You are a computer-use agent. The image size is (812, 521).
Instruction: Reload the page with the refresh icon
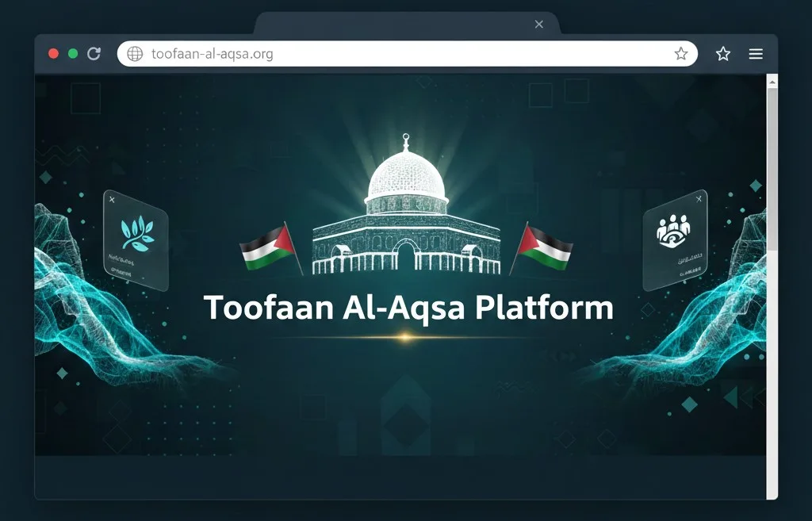click(94, 53)
